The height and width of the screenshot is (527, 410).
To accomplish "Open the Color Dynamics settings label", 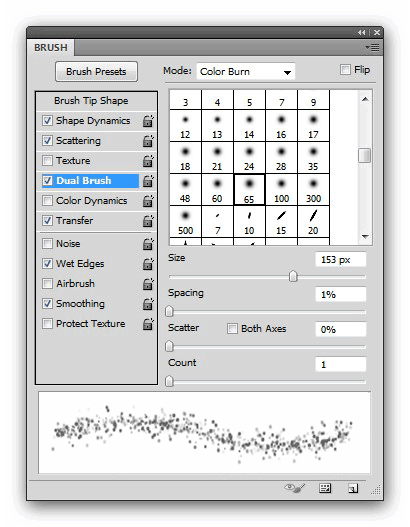I will [x=92, y=201].
